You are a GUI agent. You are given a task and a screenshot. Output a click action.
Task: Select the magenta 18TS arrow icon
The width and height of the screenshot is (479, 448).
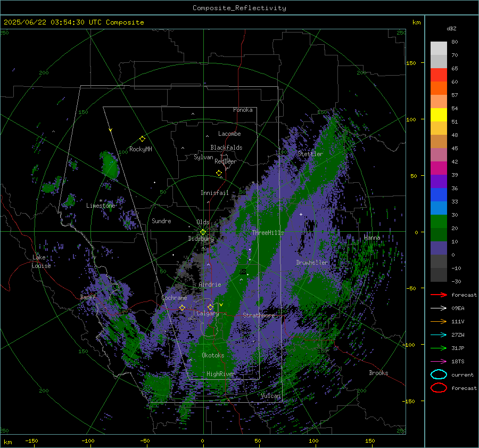pos(439,362)
